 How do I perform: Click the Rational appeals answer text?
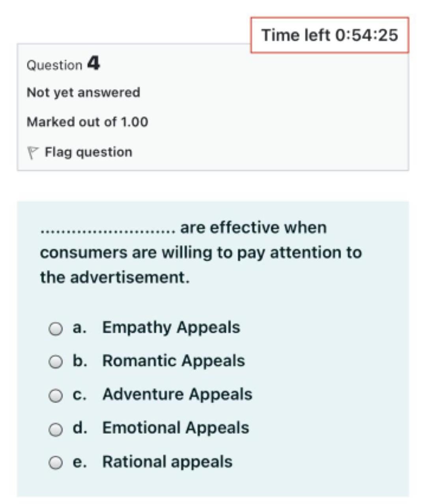tap(167, 462)
